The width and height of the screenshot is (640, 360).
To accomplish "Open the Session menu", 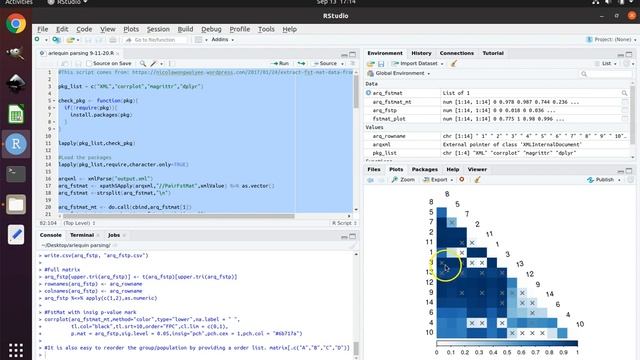I will (x=158, y=29).
